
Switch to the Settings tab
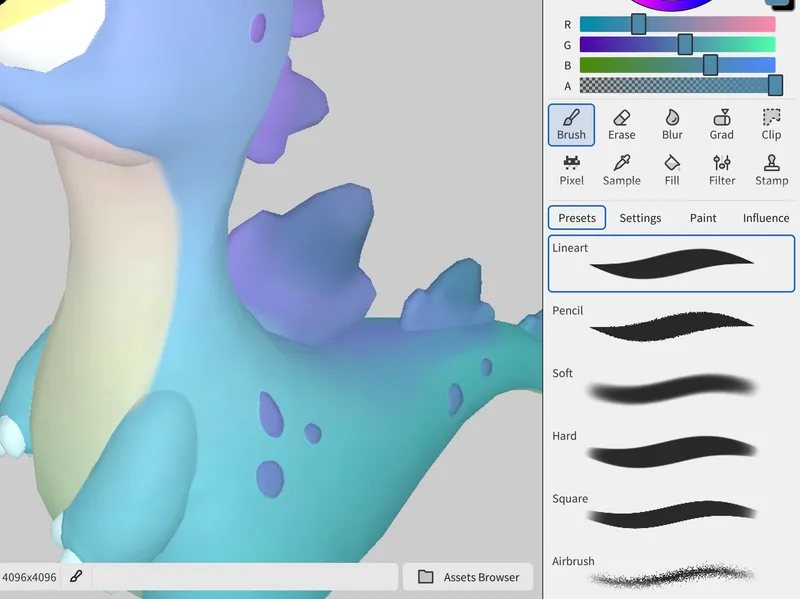[640, 218]
